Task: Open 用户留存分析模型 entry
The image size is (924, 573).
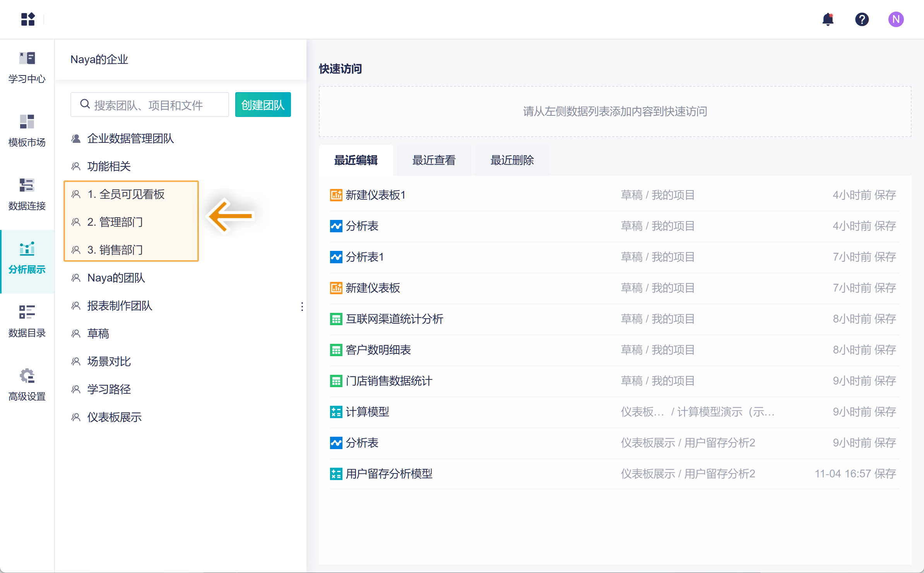Action: pyautogui.click(x=388, y=474)
